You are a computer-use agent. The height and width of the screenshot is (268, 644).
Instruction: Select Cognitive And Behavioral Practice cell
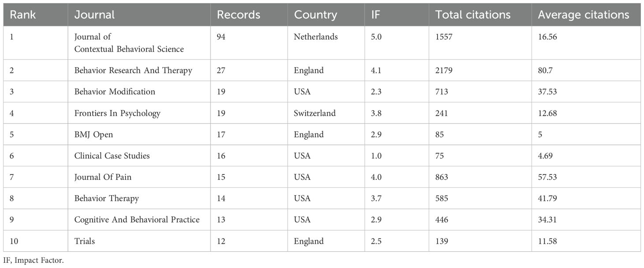click(137, 219)
